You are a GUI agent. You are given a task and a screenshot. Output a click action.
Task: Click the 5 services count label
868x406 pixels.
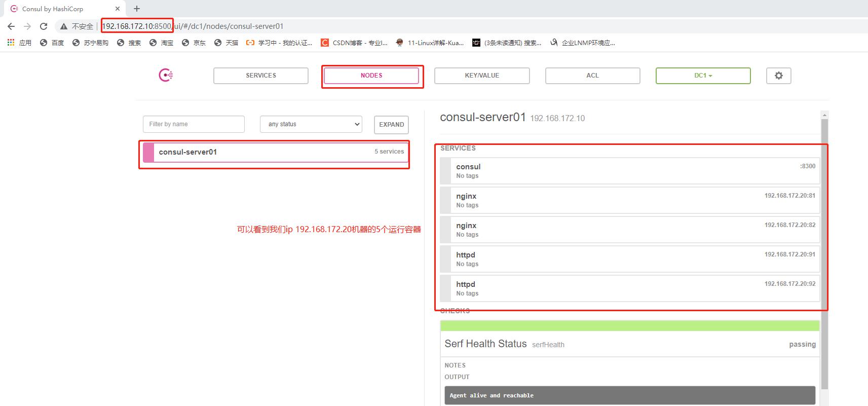click(389, 152)
